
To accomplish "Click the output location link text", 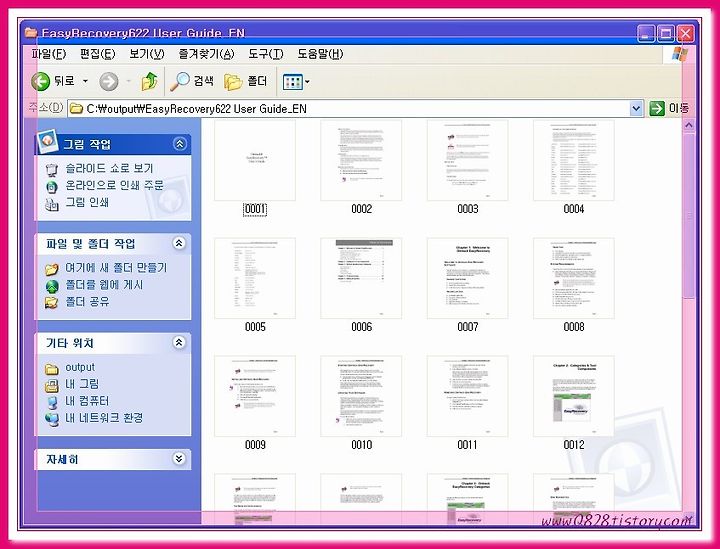I will click(80, 367).
